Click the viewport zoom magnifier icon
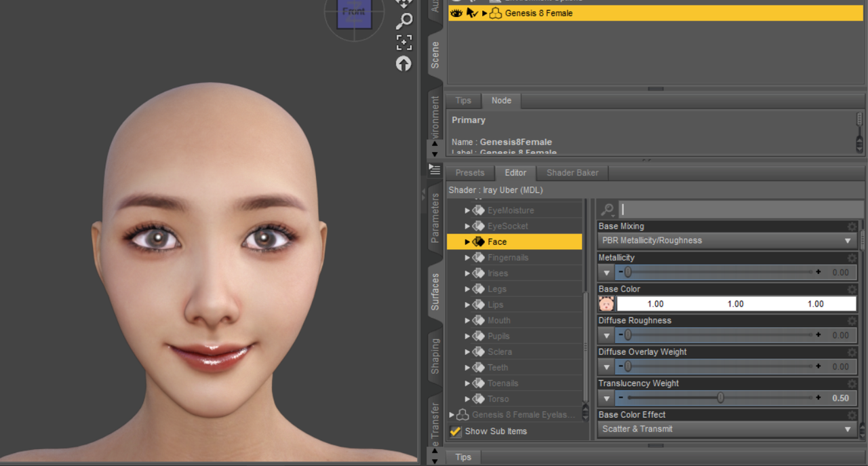 coord(404,21)
